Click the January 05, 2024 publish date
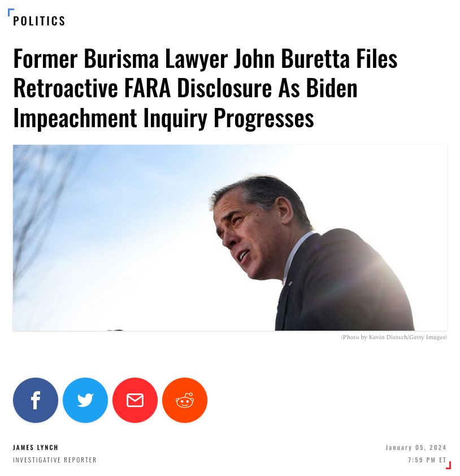The image size is (460, 476). coord(416,448)
